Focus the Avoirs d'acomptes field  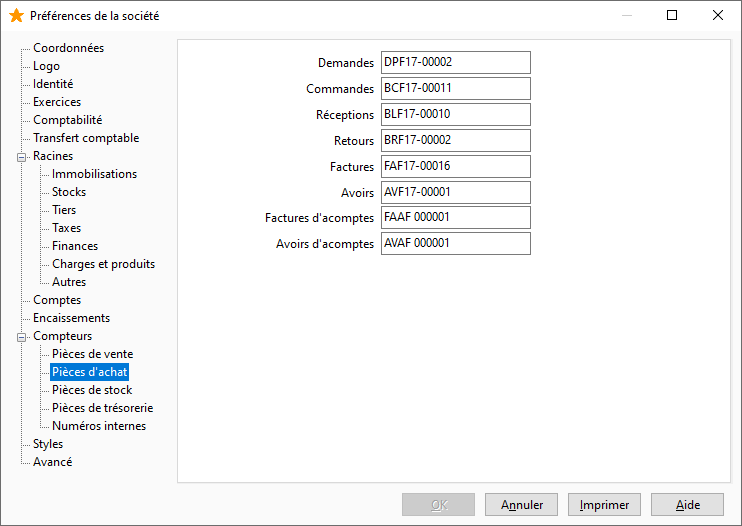click(x=456, y=244)
